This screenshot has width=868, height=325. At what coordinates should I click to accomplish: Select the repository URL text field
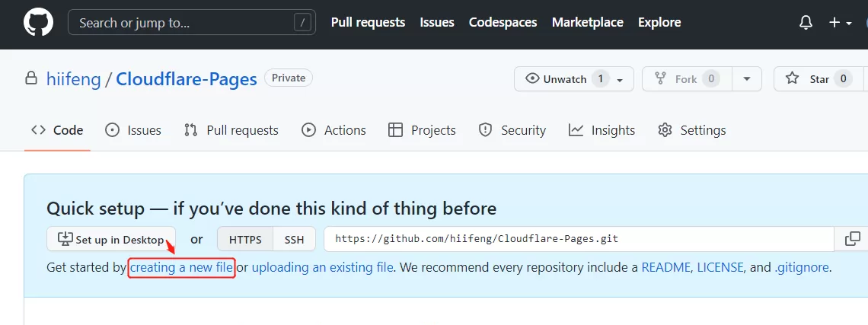(579, 239)
